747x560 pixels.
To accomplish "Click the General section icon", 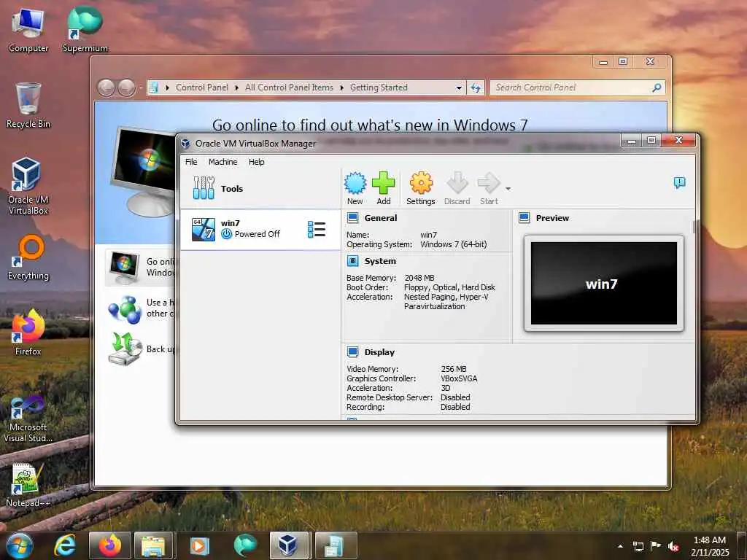I will (x=353, y=218).
